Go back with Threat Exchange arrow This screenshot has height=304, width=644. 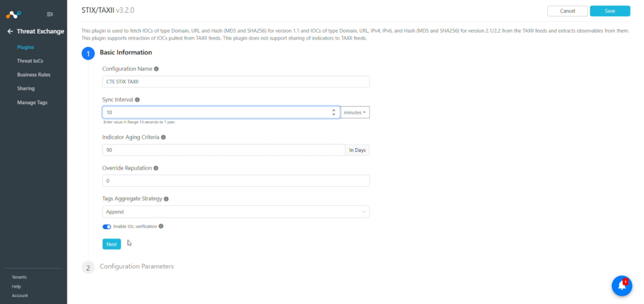tap(10, 31)
